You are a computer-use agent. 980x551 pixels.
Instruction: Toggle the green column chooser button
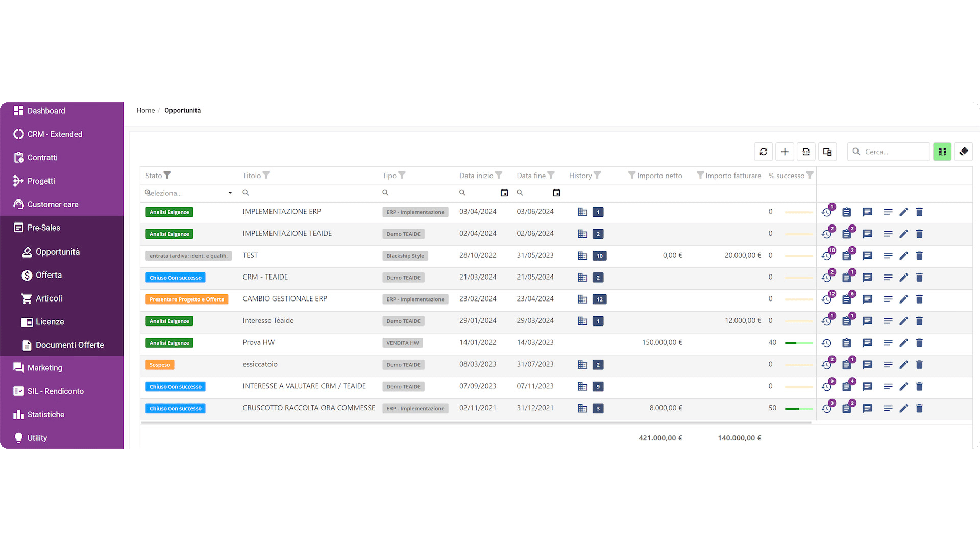pyautogui.click(x=942, y=152)
